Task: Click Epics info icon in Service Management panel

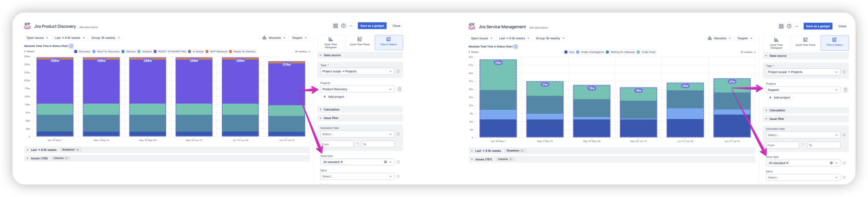Action: (x=844, y=178)
